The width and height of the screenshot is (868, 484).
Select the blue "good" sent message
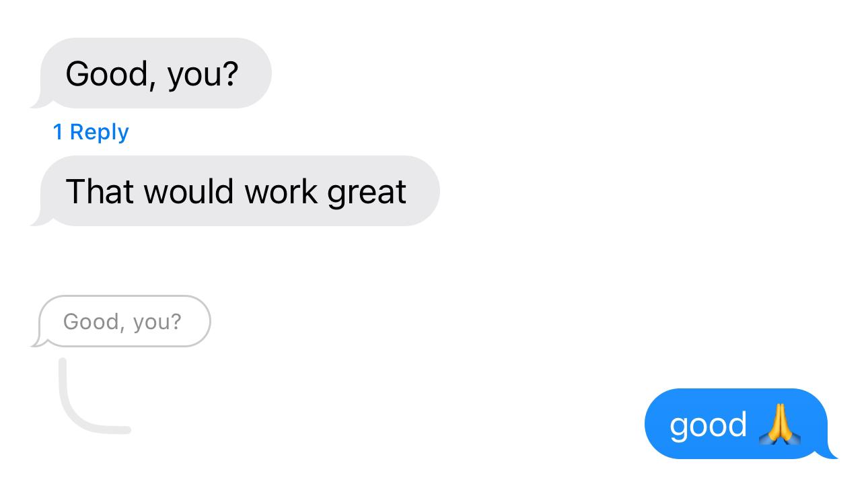tap(735, 424)
